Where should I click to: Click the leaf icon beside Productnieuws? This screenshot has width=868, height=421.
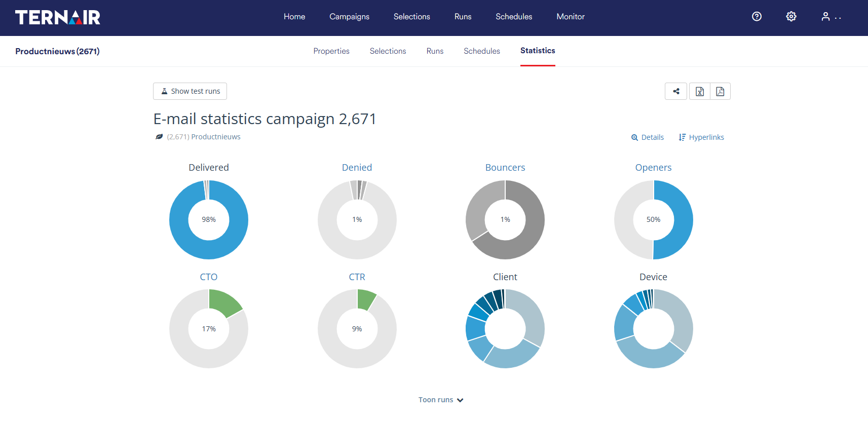click(159, 137)
